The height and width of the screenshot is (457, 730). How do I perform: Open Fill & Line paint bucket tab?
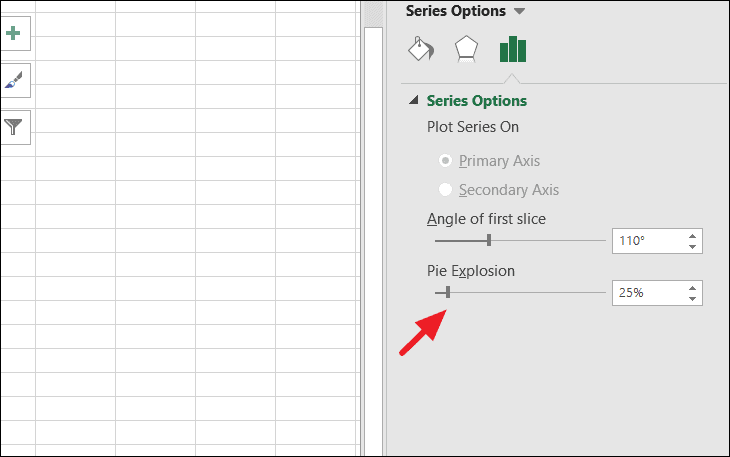click(421, 49)
